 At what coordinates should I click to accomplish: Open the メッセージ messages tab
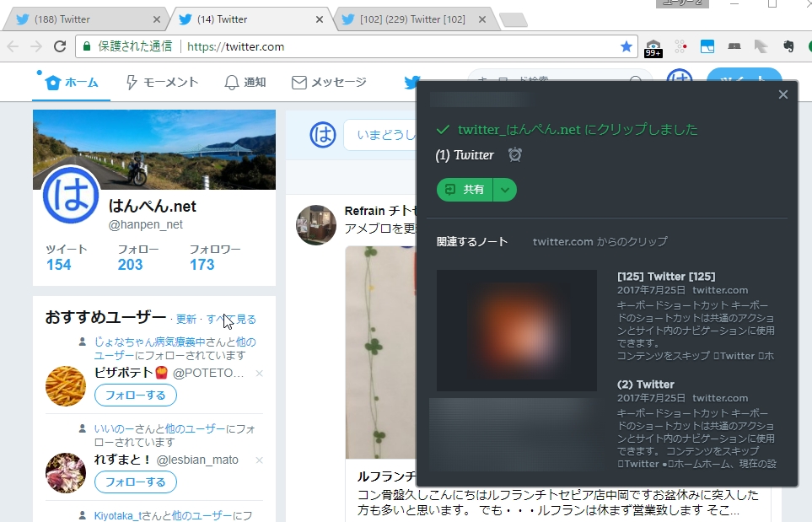click(x=329, y=83)
